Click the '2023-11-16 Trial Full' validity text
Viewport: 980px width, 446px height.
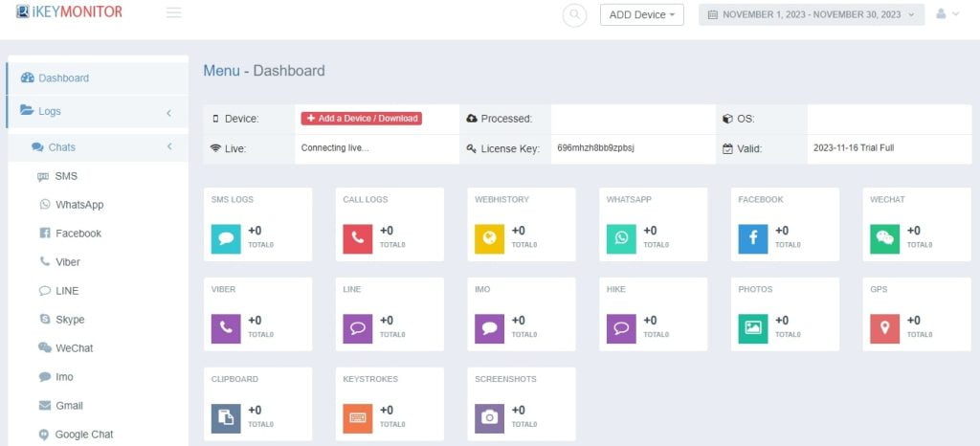click(855, 148)
